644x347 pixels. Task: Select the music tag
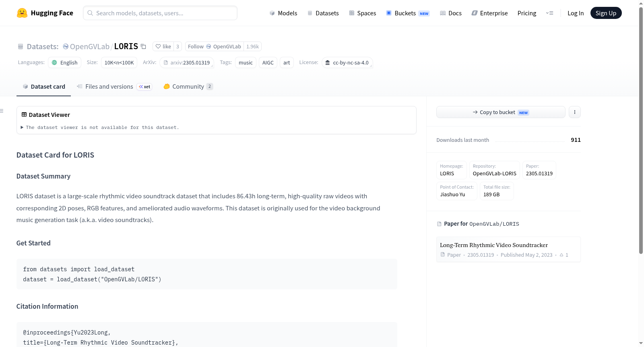click(x=246, y=62)
